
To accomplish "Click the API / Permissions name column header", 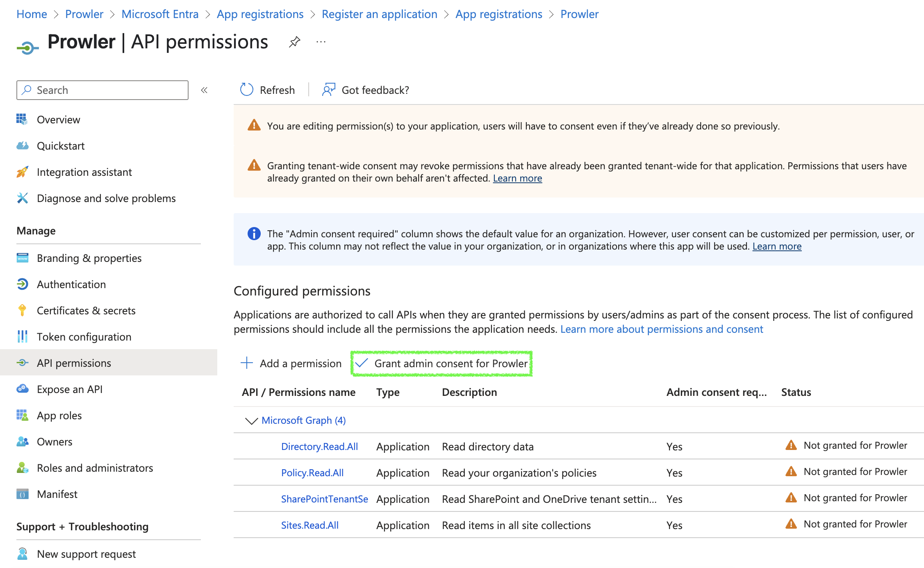I will (298, 392).
